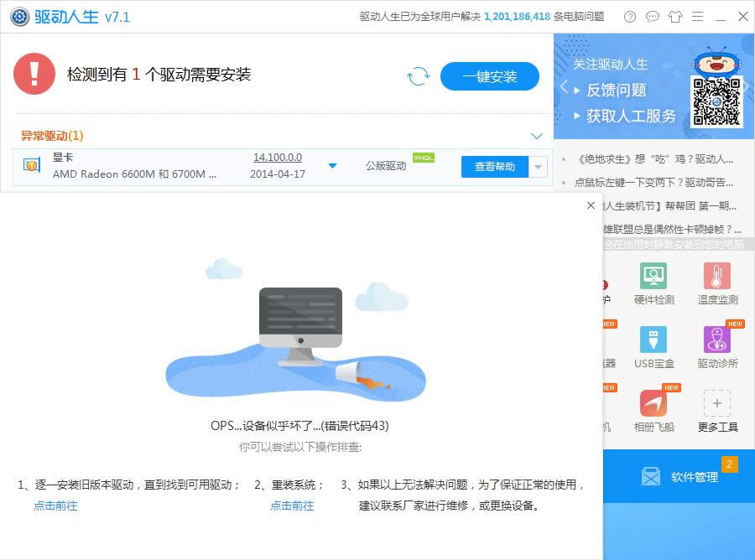Open the skin shirt icon

[675, 17]
